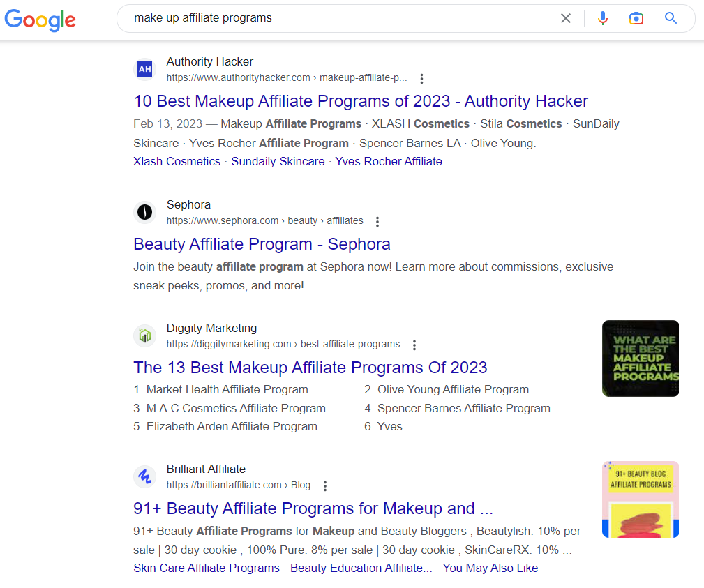Screen dimensions: 704x588
Task: Click the sephora.com beauty affiliates URL breadcrumb
Action: point(265,220)
